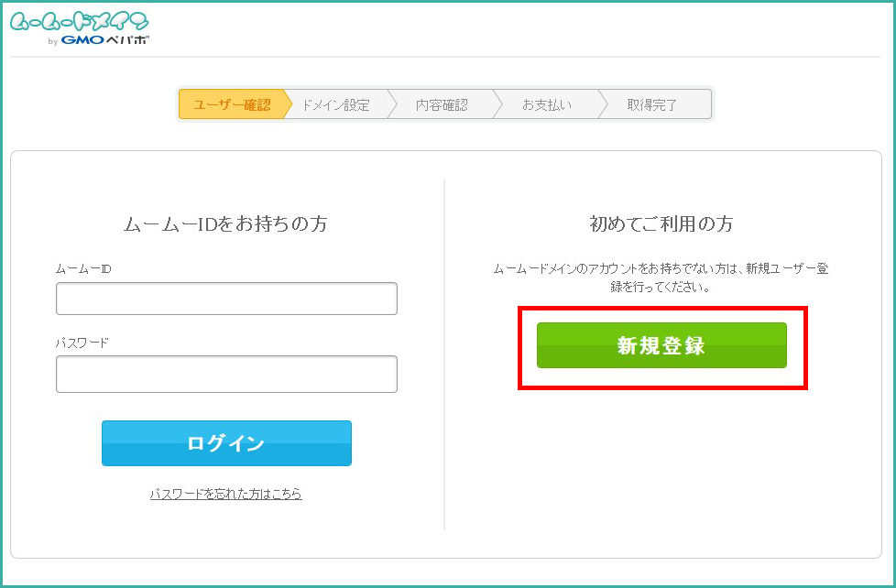The height and width of the screenshot is (588, 896).
Task: Jump to the 取得完了 step
Action: click(652, 104)
